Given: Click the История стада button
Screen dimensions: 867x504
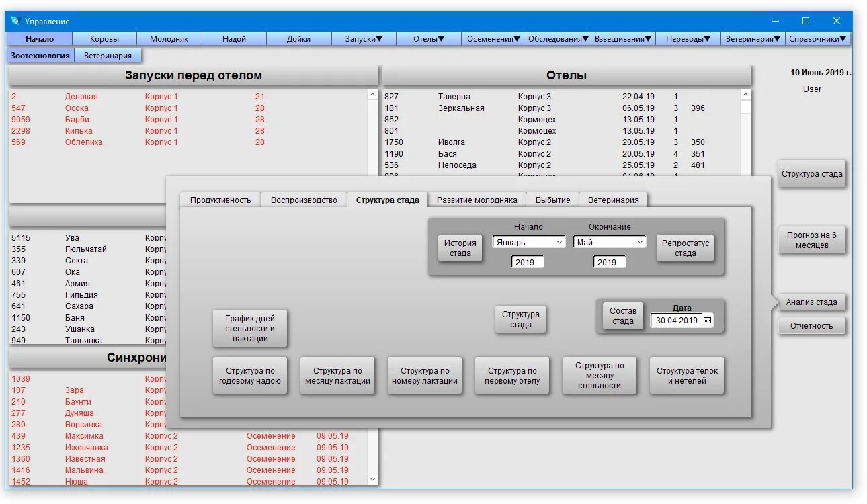Looking at the screenshot, I should click(x=460, y=248).
